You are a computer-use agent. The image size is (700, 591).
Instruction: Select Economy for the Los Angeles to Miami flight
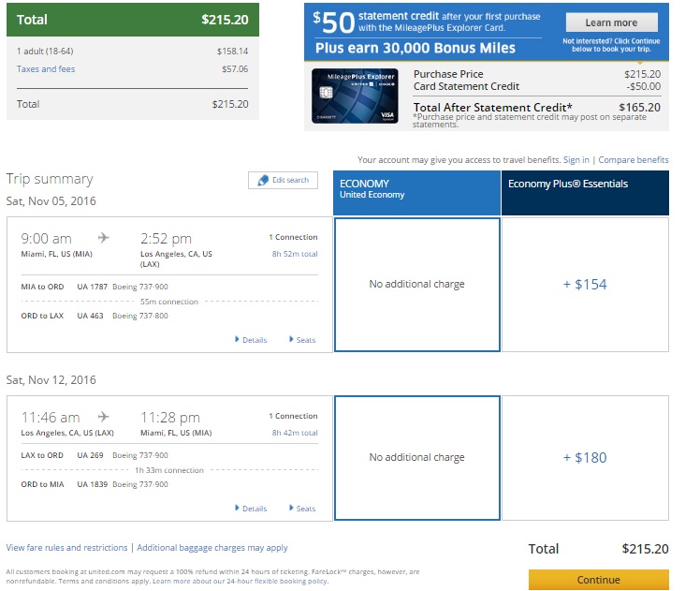417,458
